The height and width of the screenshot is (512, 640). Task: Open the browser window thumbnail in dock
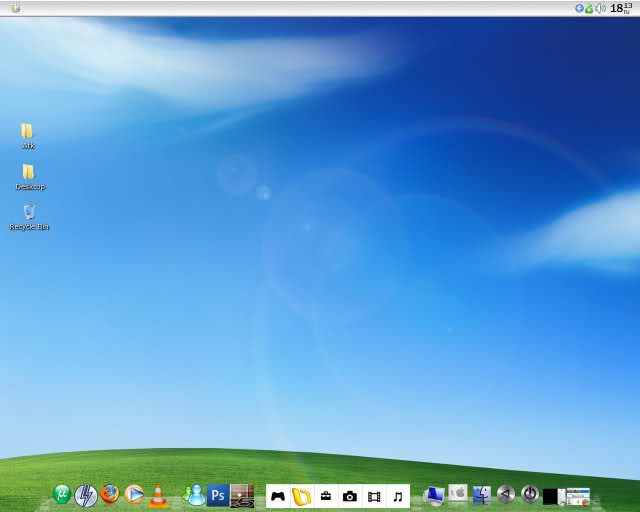click(578, 496)
